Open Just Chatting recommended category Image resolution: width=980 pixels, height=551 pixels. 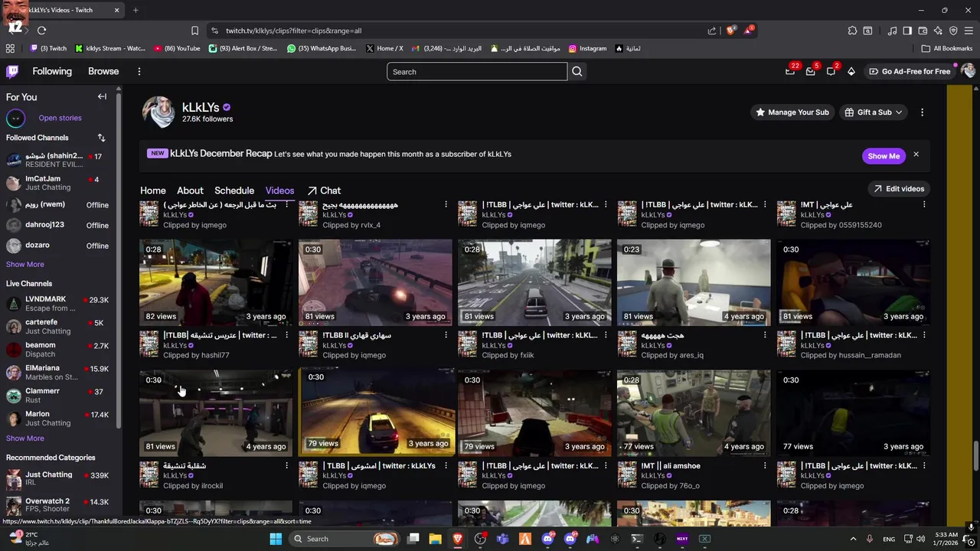58,478
